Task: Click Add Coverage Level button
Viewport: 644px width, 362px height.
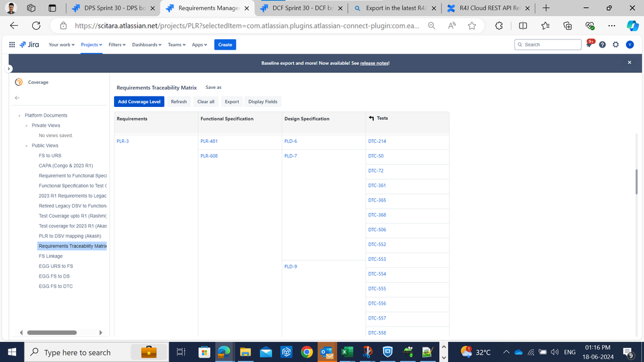Action: coord(139,101)
